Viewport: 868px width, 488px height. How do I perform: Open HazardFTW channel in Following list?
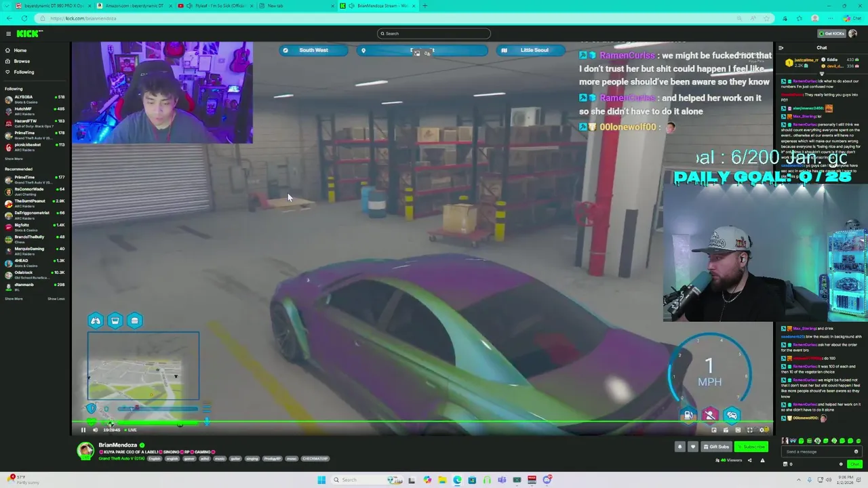(x=35, y=123)
